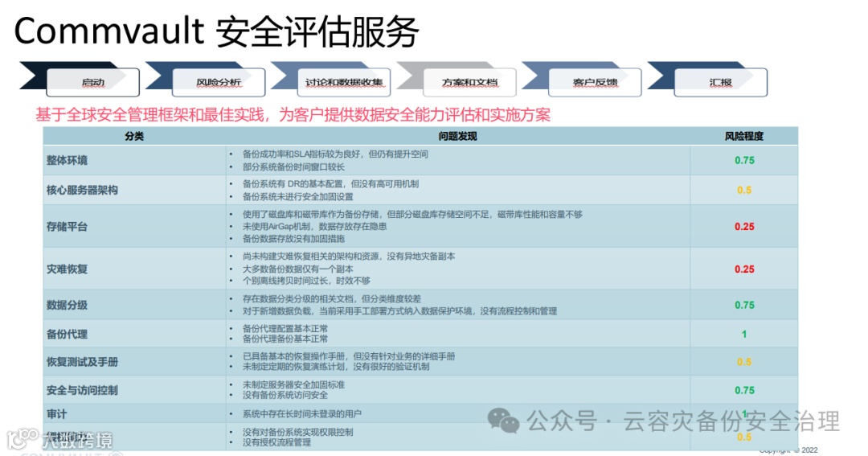The height and width of the screenshot is (456, 868).
Task: Click the 问题发现 column header
Action: coord(458,136)
